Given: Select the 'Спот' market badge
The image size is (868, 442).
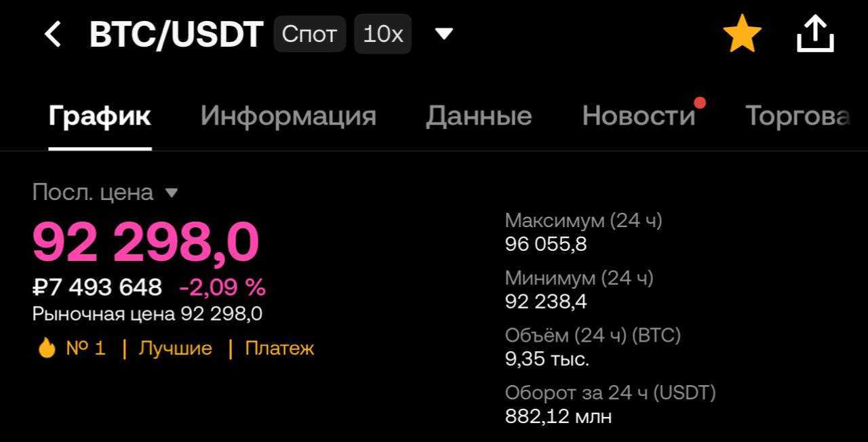Looking at the screenshot, I should [x=309, y=34].
